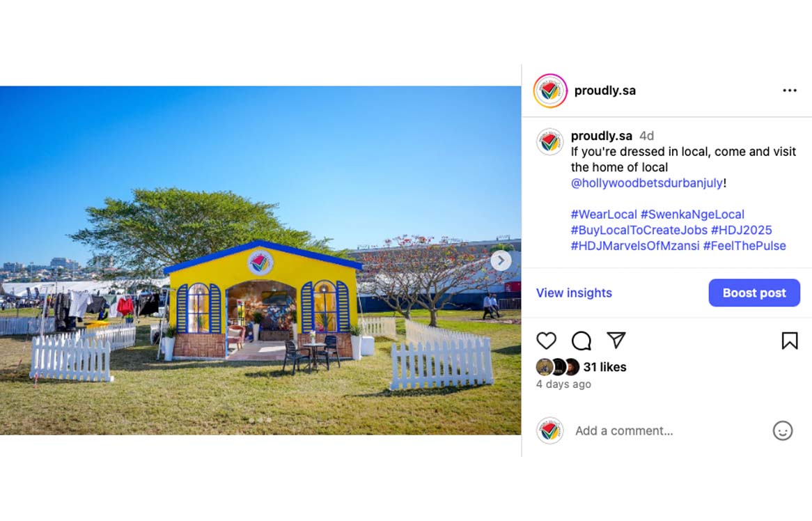Open View insights link
This screenshot has height=521, width=812.
point(574,293)
